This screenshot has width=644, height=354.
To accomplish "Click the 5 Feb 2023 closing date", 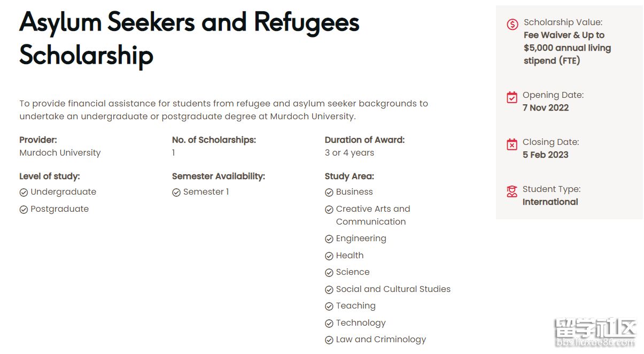I will coord(545,155).
